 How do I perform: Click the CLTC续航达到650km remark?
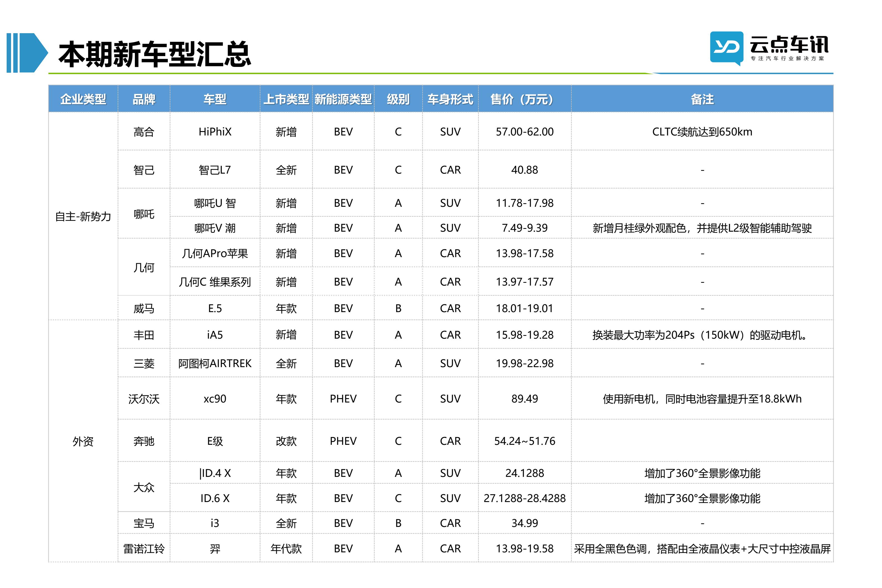pyautogui.click(x=702, y=132)
